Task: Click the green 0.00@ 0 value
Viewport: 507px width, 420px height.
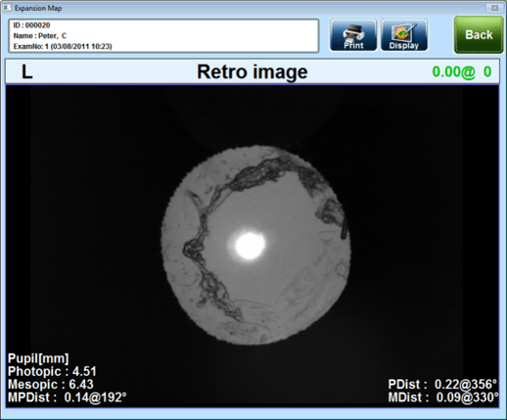Action: (x=462, y=71)
